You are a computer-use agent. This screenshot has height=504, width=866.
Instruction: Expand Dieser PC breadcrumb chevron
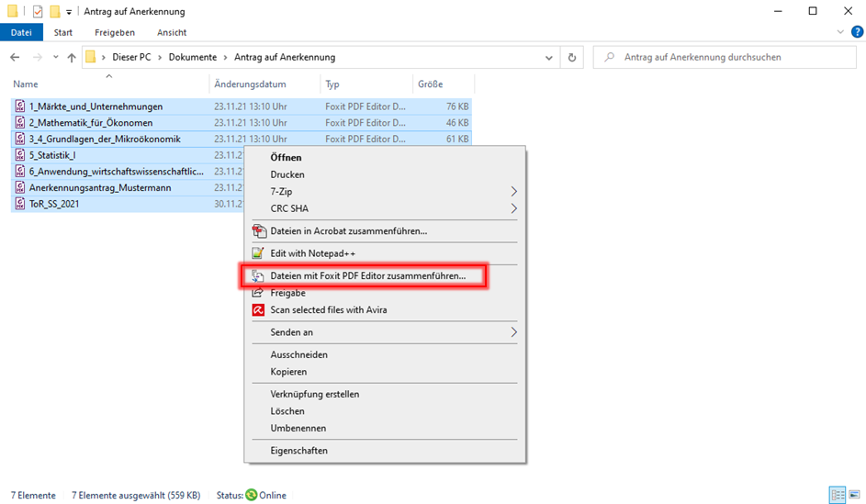tap(160, 58)
